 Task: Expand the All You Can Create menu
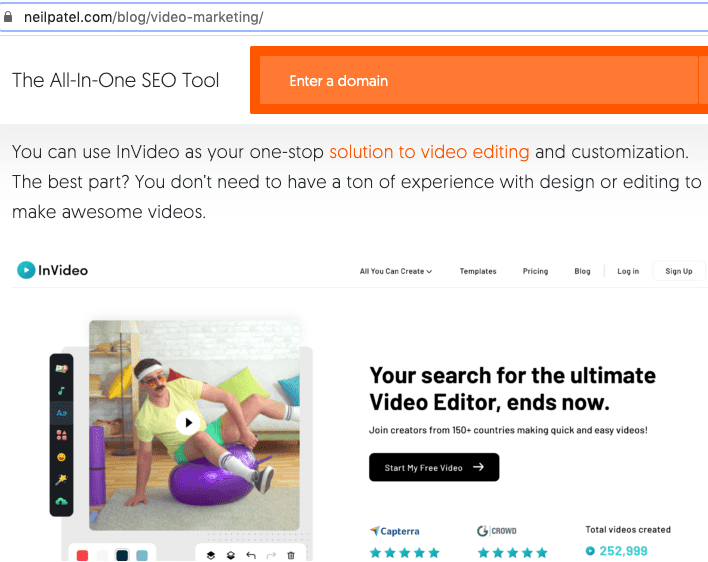(x=396, y=271)
